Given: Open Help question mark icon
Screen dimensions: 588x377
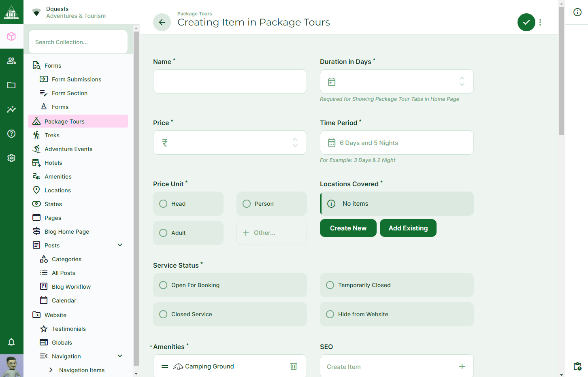Looking at the screenshot, I should (11, 134).
